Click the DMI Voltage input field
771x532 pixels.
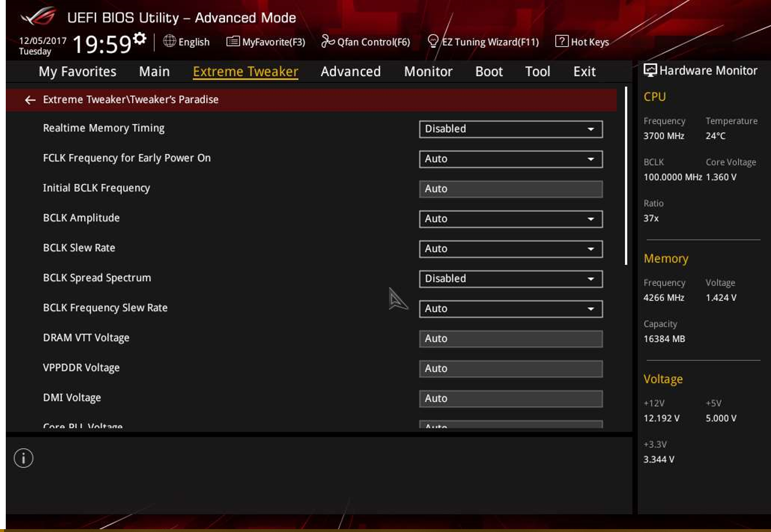[511, 399]
